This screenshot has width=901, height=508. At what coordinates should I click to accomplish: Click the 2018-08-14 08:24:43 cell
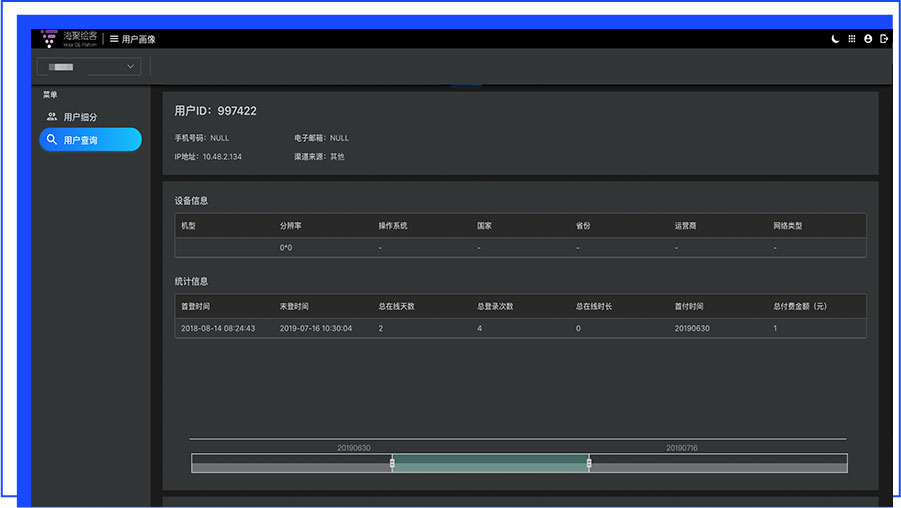tap(218, 328)
